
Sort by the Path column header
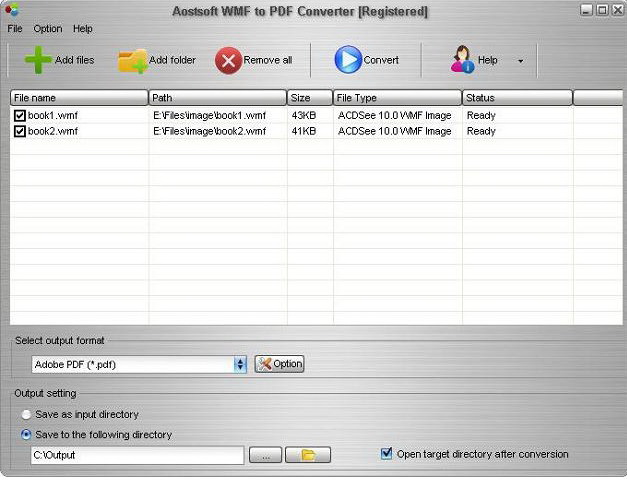[218, 98]
